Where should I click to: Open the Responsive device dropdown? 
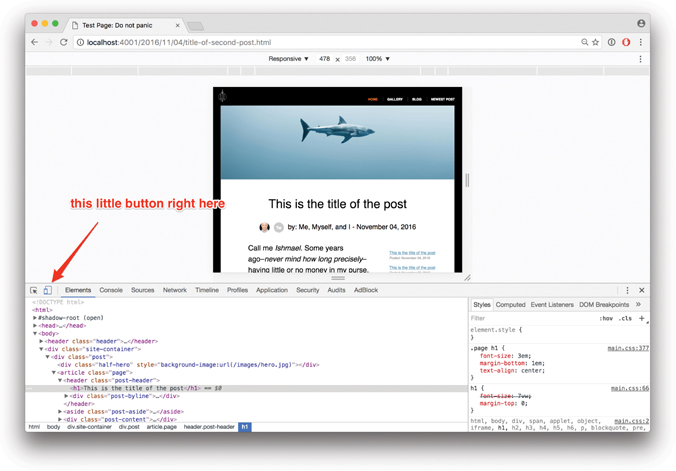(289, 59)
